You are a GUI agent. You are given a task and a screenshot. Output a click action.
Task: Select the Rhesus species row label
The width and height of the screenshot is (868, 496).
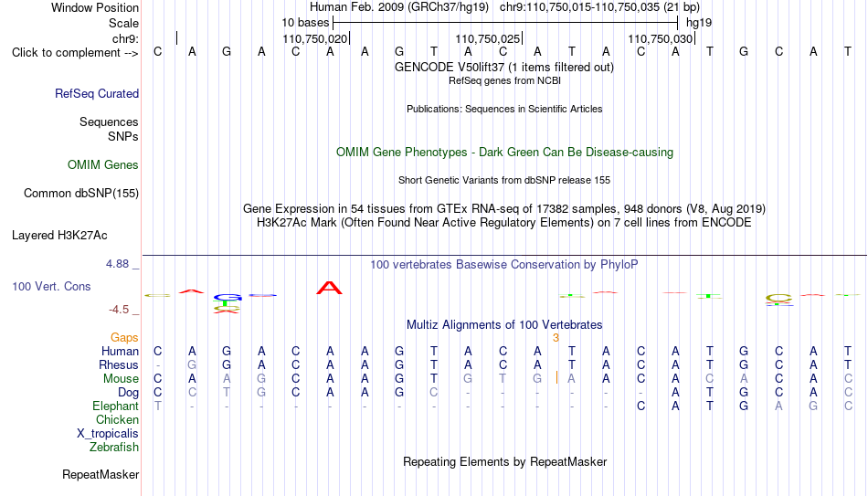click(119, 365)
